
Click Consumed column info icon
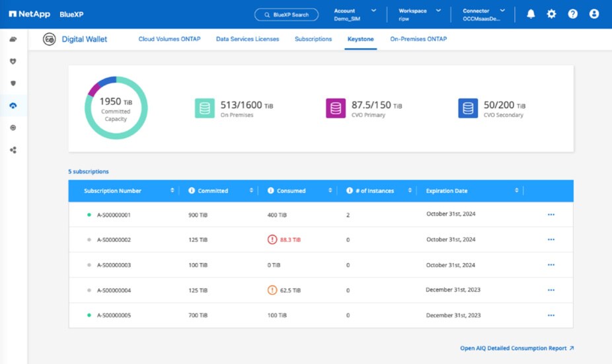[x=271, y=191]
